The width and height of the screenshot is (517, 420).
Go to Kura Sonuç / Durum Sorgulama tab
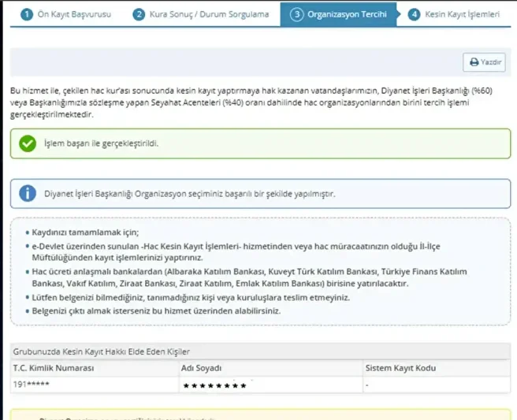pos(209,14)
